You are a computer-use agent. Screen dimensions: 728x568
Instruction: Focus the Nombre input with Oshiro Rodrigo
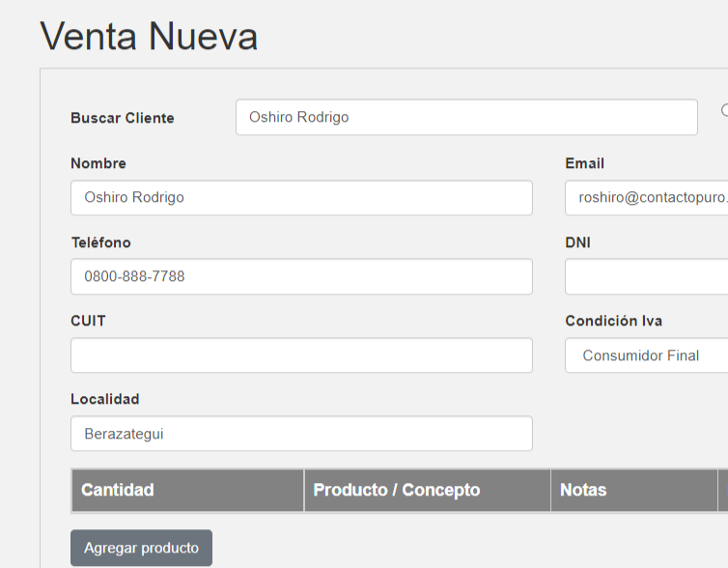point(301,197)
